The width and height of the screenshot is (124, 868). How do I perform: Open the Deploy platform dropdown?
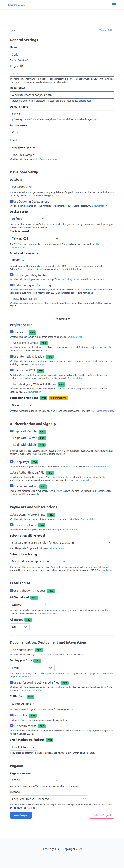(x=32, y=667)
